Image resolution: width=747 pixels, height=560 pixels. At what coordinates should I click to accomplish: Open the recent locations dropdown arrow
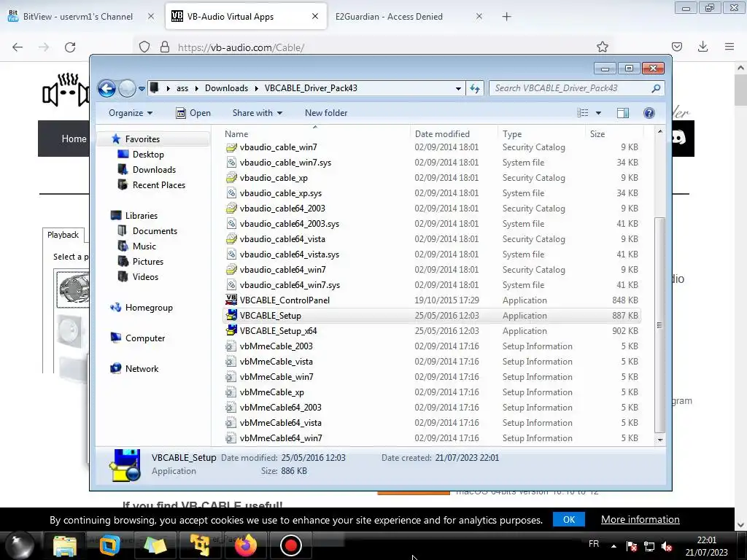(x=142, y=88)
